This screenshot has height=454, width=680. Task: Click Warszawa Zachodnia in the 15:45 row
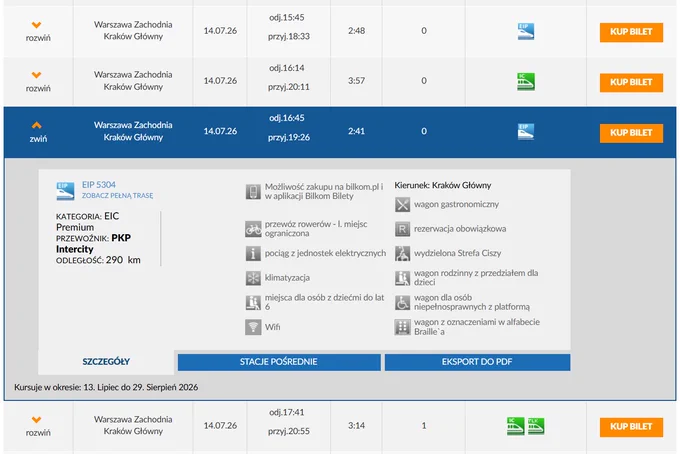tap(133, 25)
